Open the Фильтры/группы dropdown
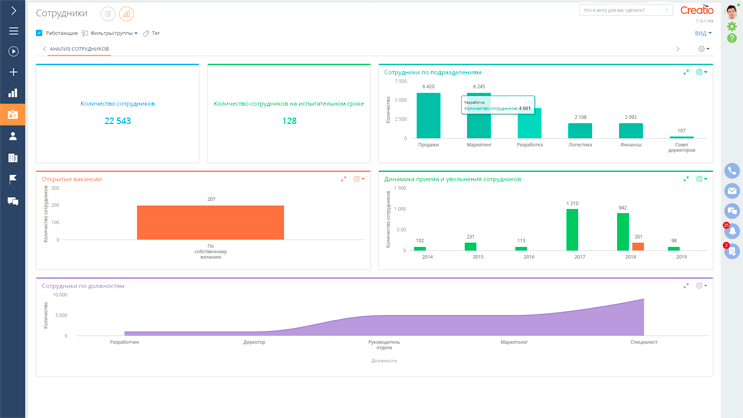This screenshot has width=743, height=418. [112, 33]
